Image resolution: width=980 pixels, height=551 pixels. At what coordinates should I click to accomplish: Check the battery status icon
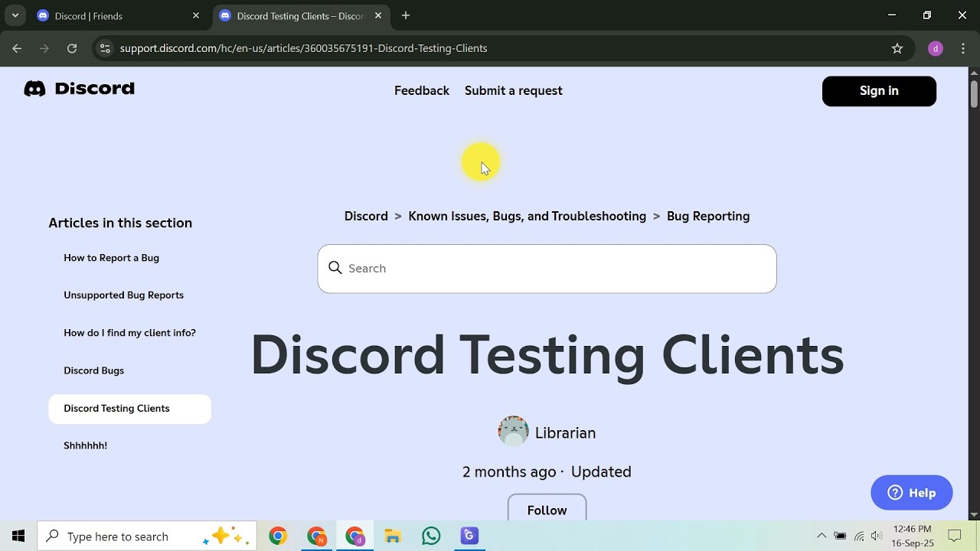[840, 536]
